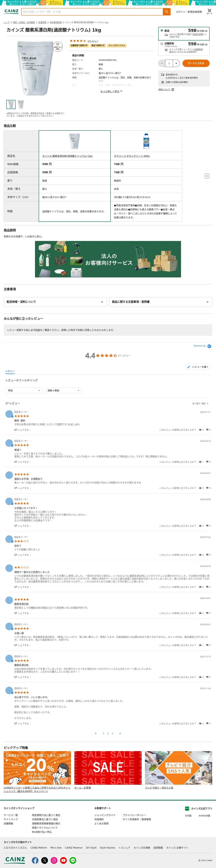Viewport: 216px width, 868px height.
Task: Select the 配送 delivery option
Action: pos(162,30)
